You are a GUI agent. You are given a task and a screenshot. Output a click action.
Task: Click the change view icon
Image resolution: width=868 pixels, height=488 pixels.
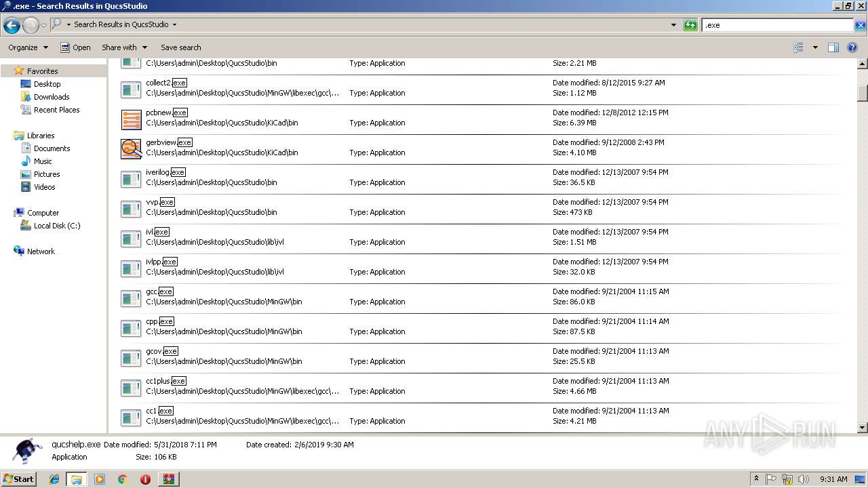798,47
